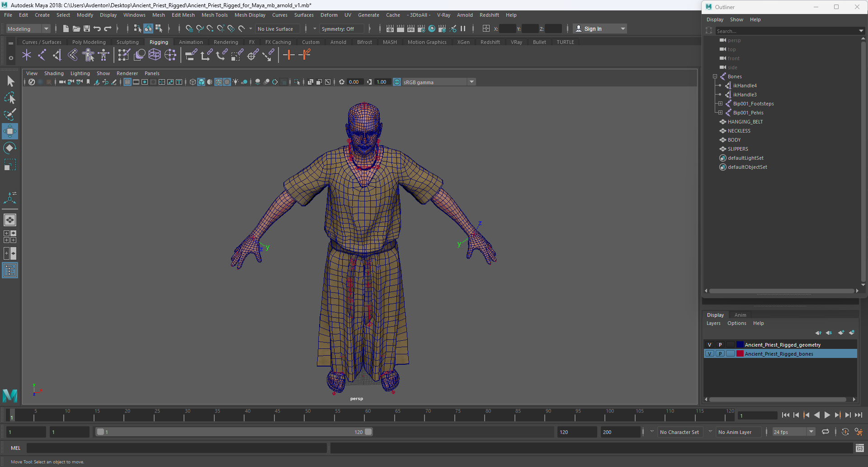The image size is (868, 467).
Task: Choose the Lasso select tool
Action: point(10,98)
